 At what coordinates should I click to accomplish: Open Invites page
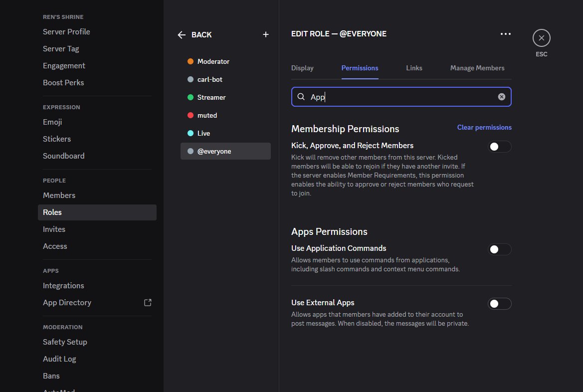pyautogui.click(x=97, y=229)
